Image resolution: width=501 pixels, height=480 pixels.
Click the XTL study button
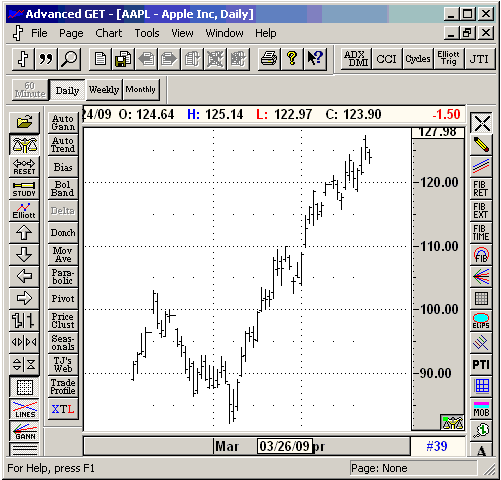tap(63, 409)
